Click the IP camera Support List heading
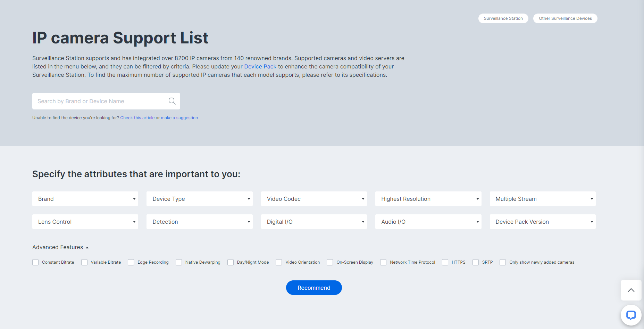The height and width of the screenshot is (329, 644). tap(120, 38)
